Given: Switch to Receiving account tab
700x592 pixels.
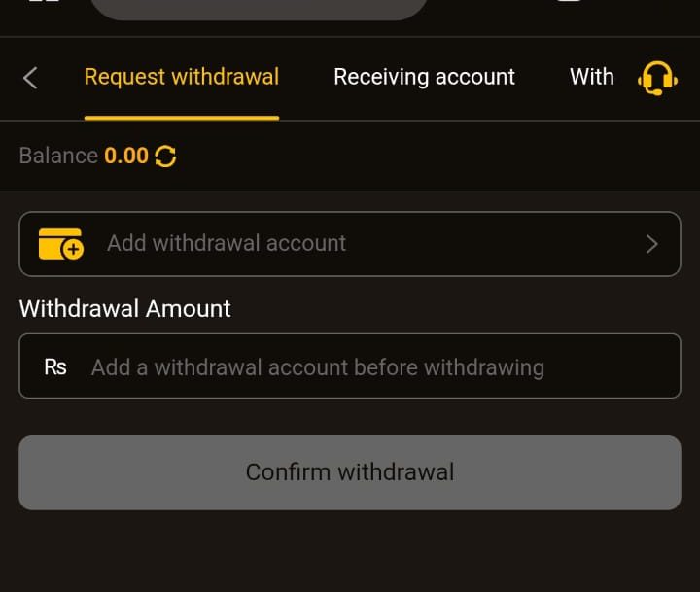Looking at the screenshot, I should coord(424,77).
